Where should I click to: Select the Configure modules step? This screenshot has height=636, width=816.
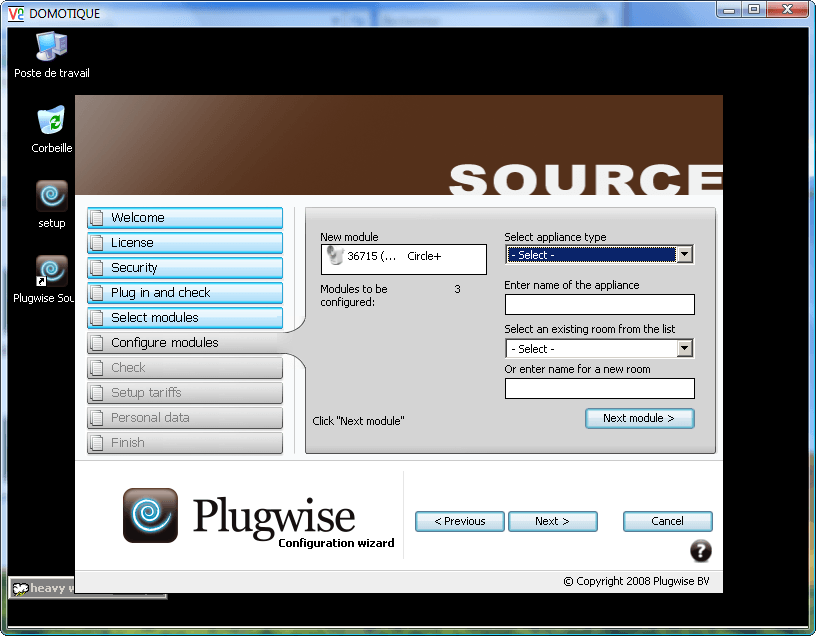pyautogui.click(x=185, y=342)
